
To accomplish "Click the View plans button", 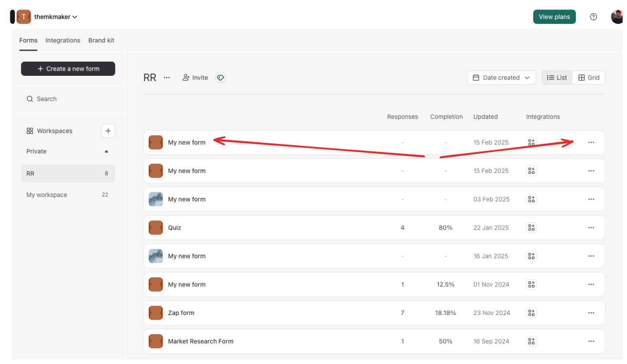I will (554, 17).
